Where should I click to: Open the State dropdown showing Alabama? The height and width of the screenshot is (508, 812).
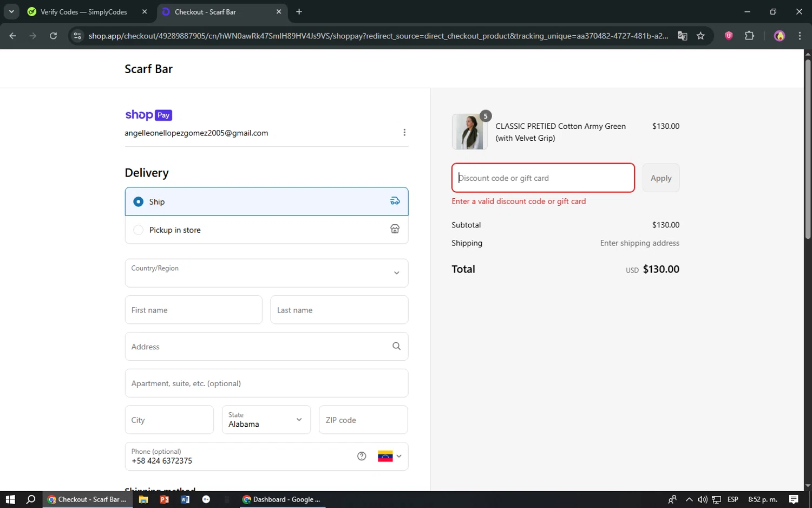[266, 420]
